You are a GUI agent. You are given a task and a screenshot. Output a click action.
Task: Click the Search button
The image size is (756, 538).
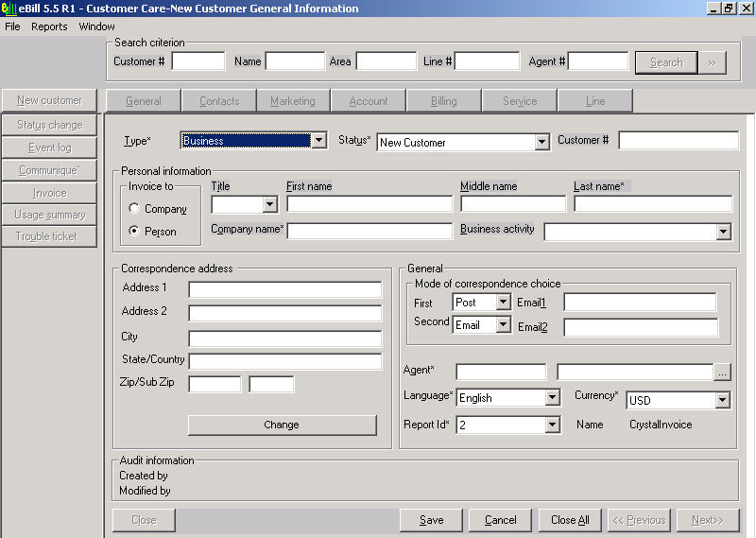pos(666,62)
